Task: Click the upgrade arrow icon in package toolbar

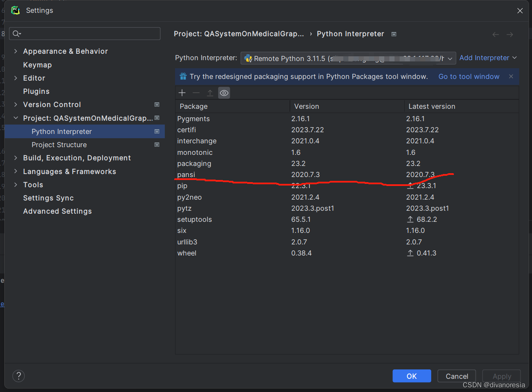Action: (210, 93)
